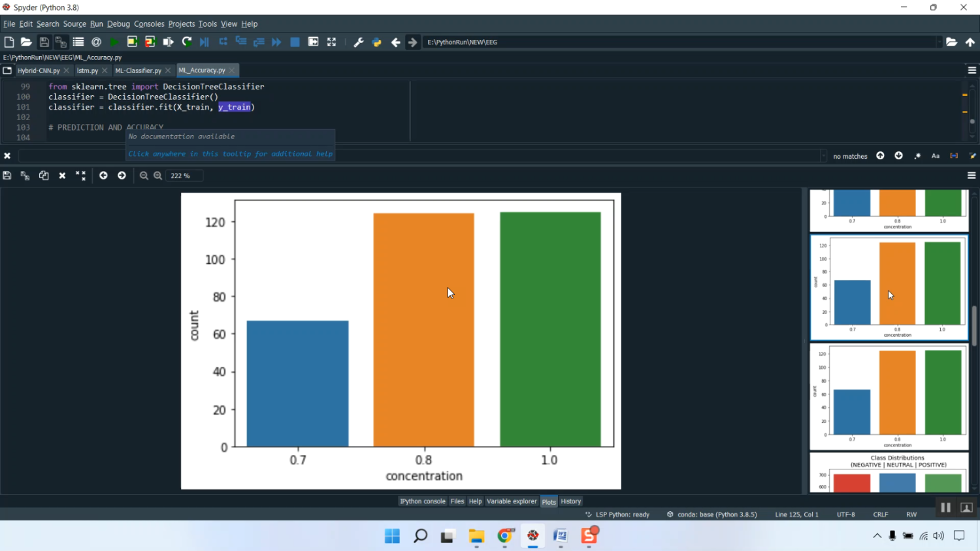Click the plot thumbnails vertical scrollbar
The width and height of the screenshot is (980, 551).
974,325
